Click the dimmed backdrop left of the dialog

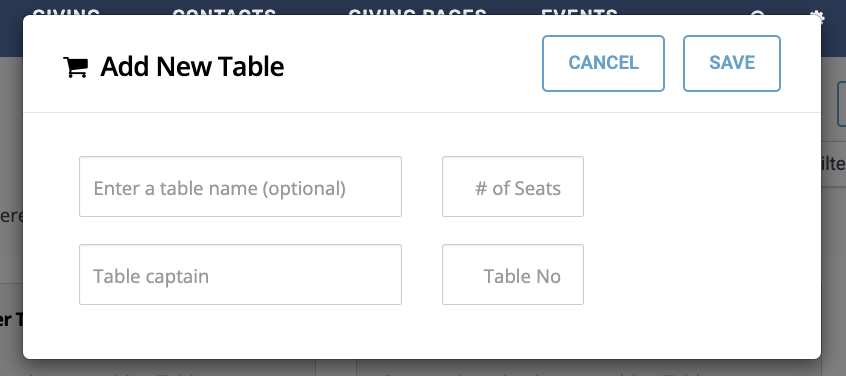pos(11,162)
